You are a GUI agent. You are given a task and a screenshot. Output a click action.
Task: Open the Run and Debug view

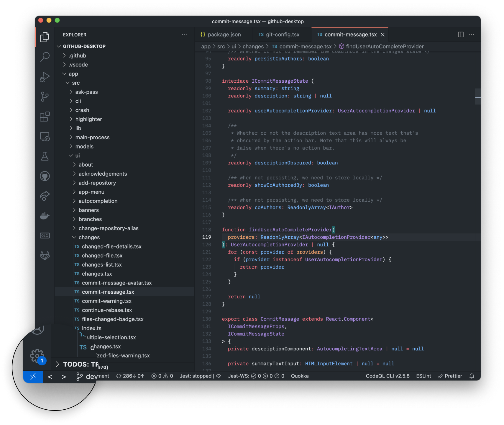pos(45,77)
